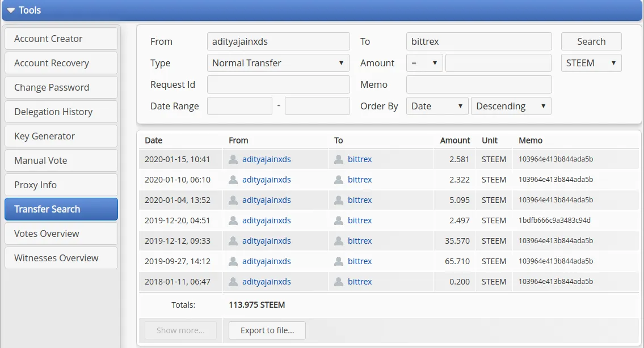Click the Date column header
This screenshot has height=348, width=644.
point(154,141)
